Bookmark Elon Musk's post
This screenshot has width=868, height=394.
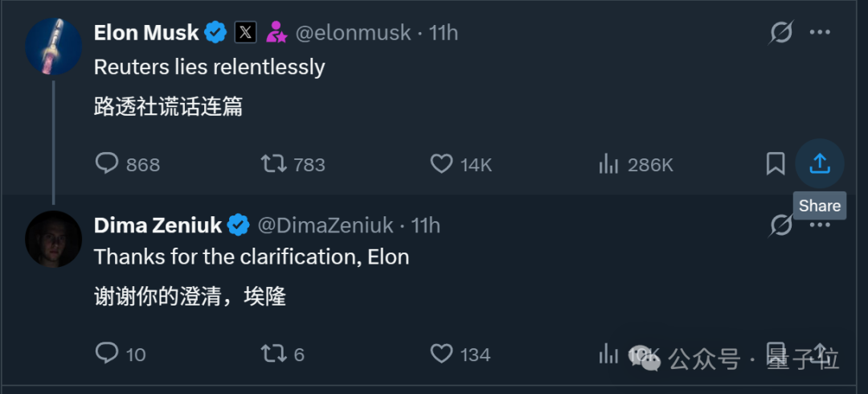(775, 164)
